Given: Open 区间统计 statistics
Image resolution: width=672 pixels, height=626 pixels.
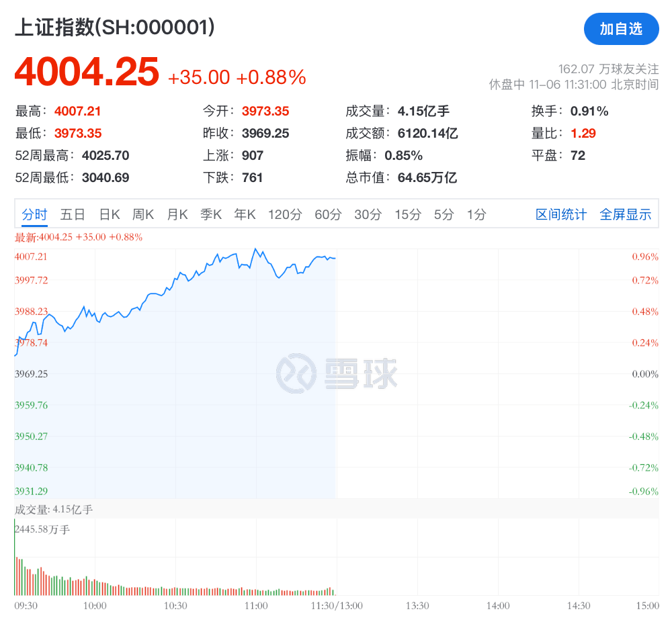Looking at the screenshot, I should (561, 214).
